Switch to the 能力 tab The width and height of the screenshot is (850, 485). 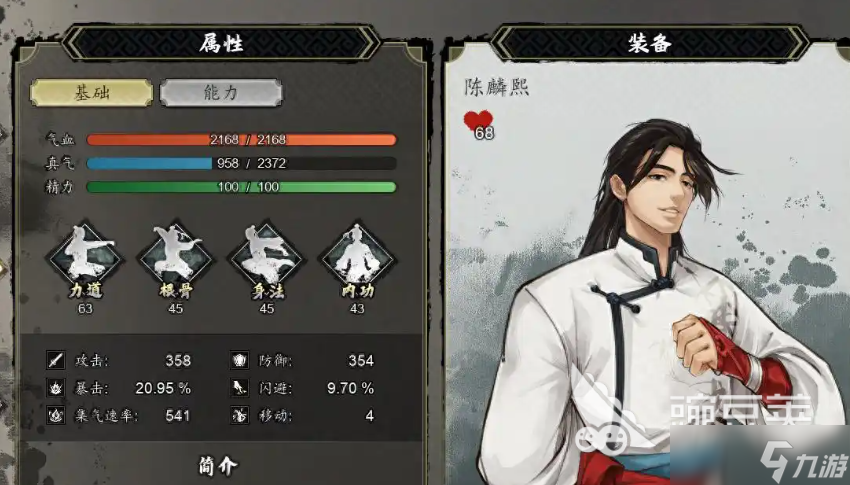221,93
